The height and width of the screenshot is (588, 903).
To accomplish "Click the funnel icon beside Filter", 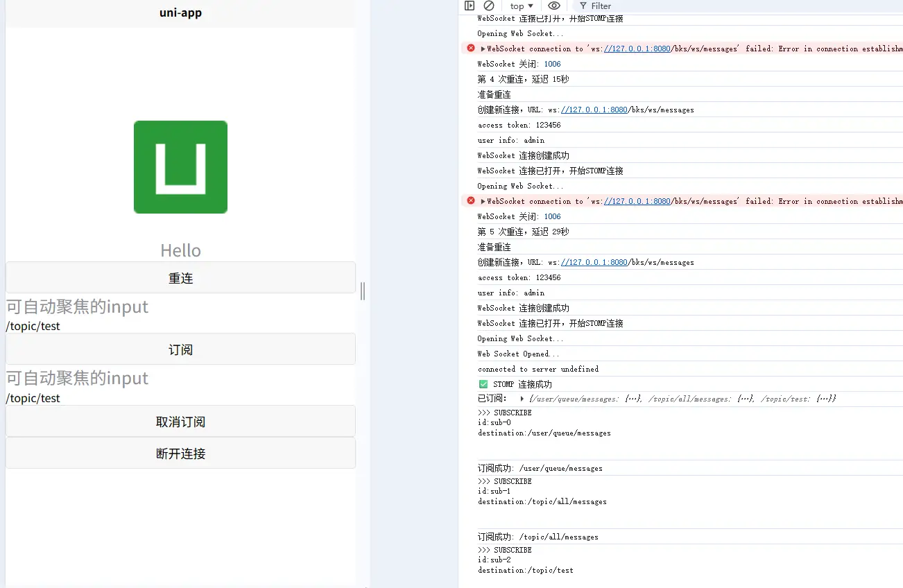I will [583, 6].
